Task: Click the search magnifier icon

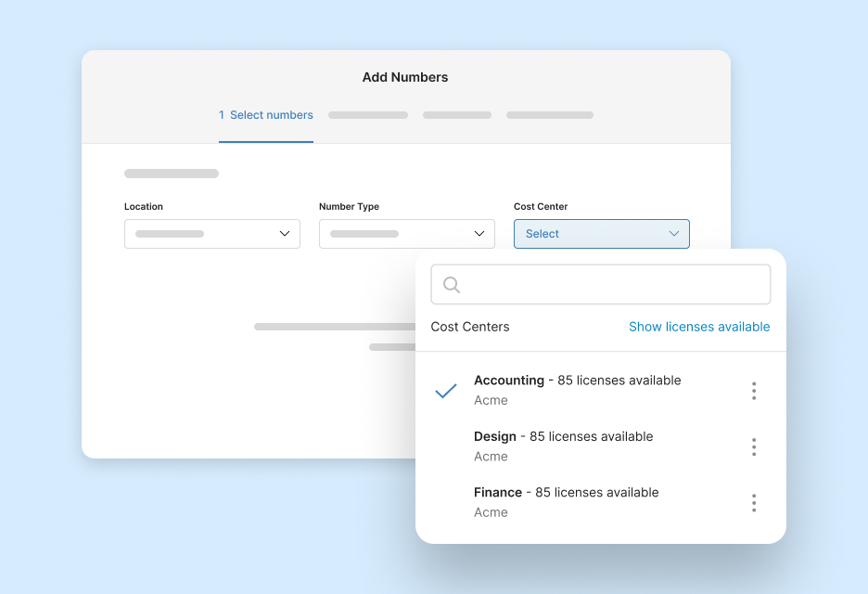Action: click(452, 284)
